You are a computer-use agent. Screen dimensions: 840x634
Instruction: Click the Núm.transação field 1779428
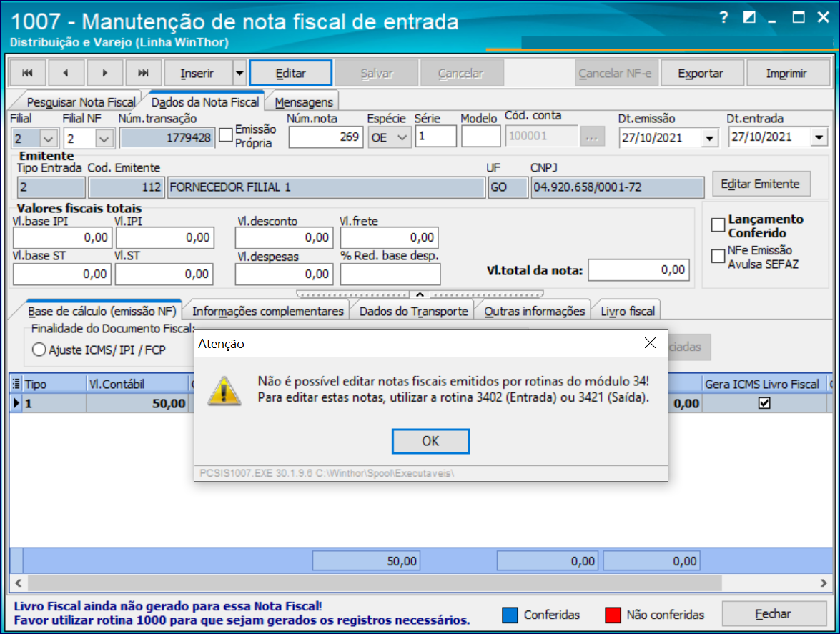click(x=167, y=138)
